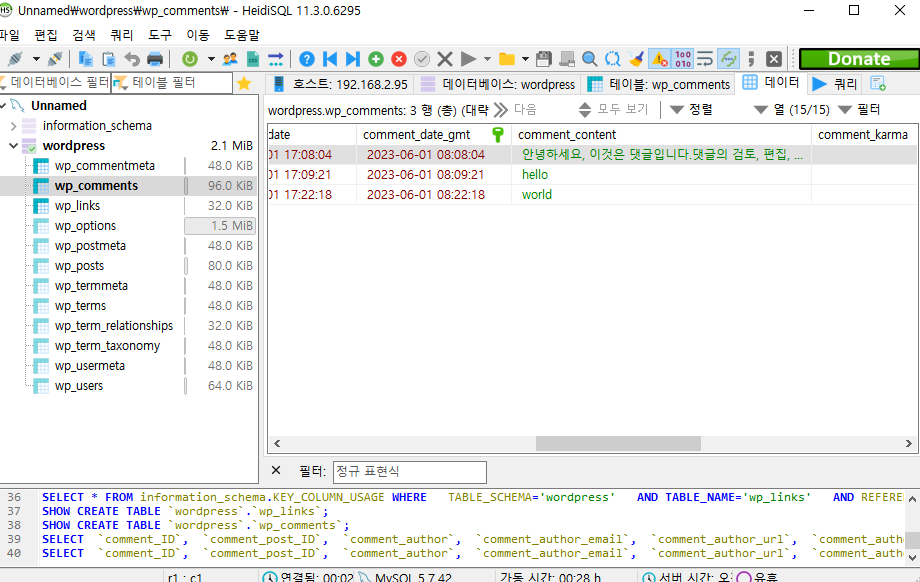
Task: Click the Copy toolbar icon
Action: 86,59
